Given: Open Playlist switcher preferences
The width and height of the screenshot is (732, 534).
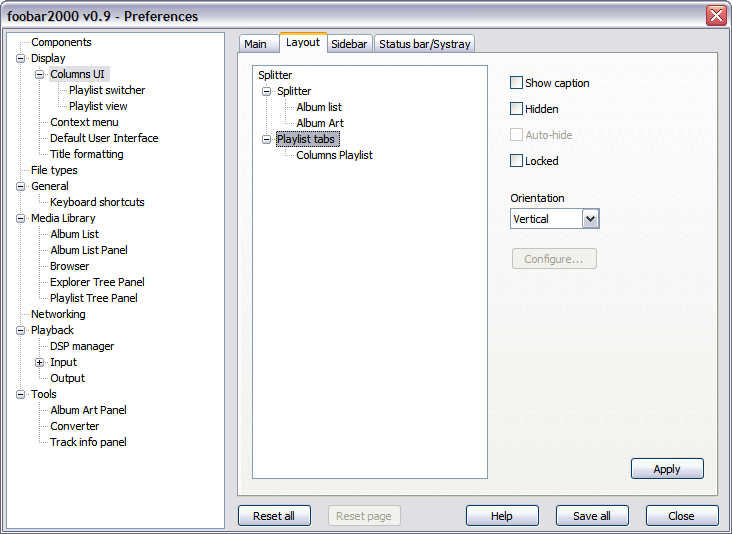Looking at the screenshot, I should click(107, 90).
